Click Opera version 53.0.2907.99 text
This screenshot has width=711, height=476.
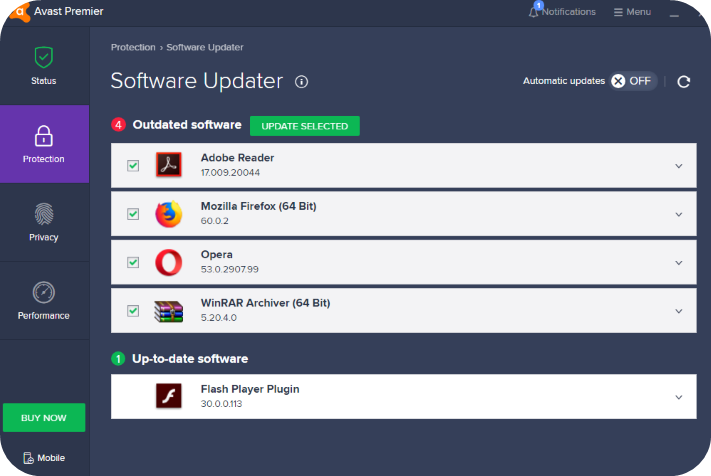coord(229,269)
